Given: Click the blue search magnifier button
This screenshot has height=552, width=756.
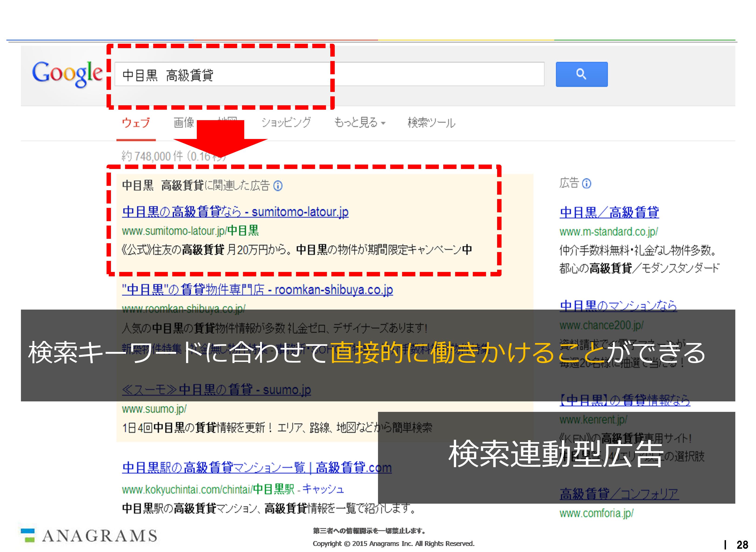Looking at the screenshot, I should pos(582,74).
